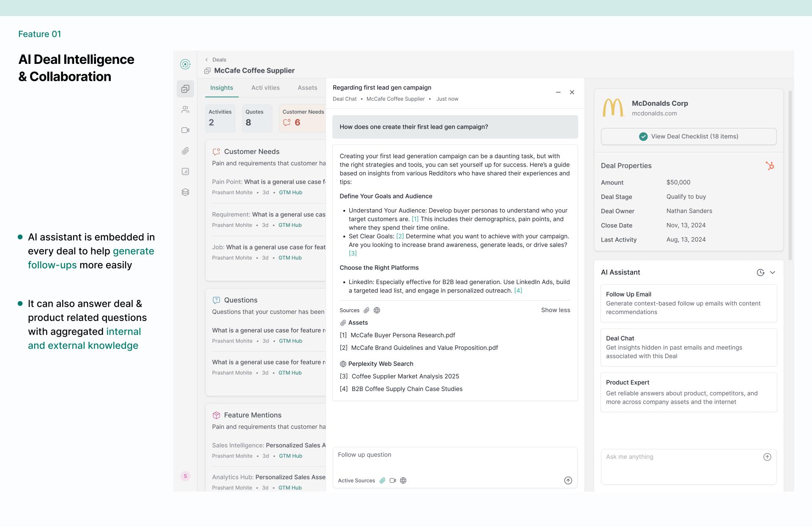Open analytics chart icon in sidebar
Viewport: 812px width, 527px height.
tap(185, 171)
